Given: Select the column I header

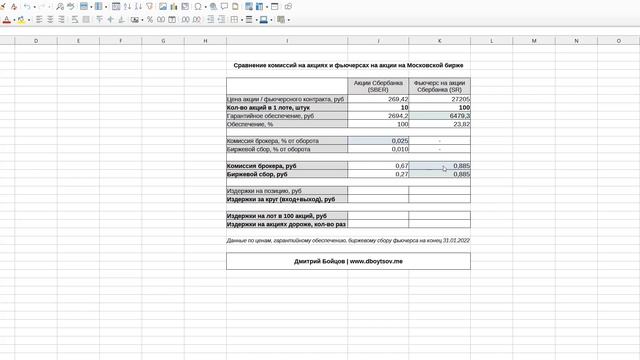Looking at the screenshot, I should pyautogui.click(x=287, y=41).
